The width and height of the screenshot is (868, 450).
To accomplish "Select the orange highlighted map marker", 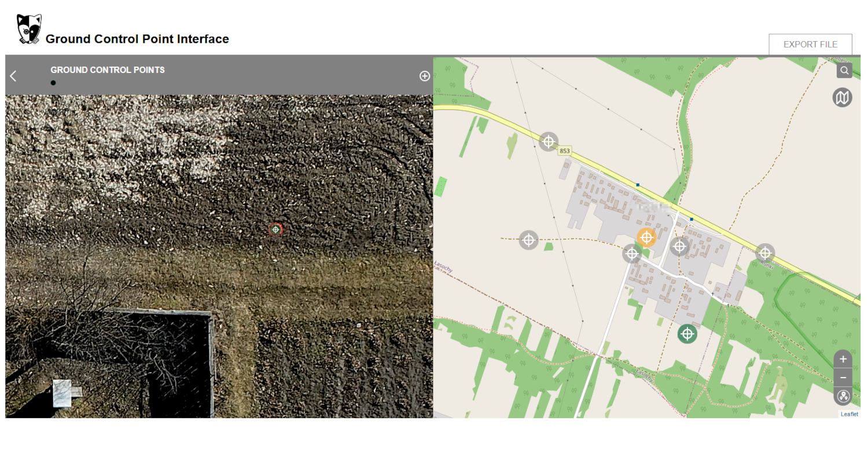I will click(646, 237).
